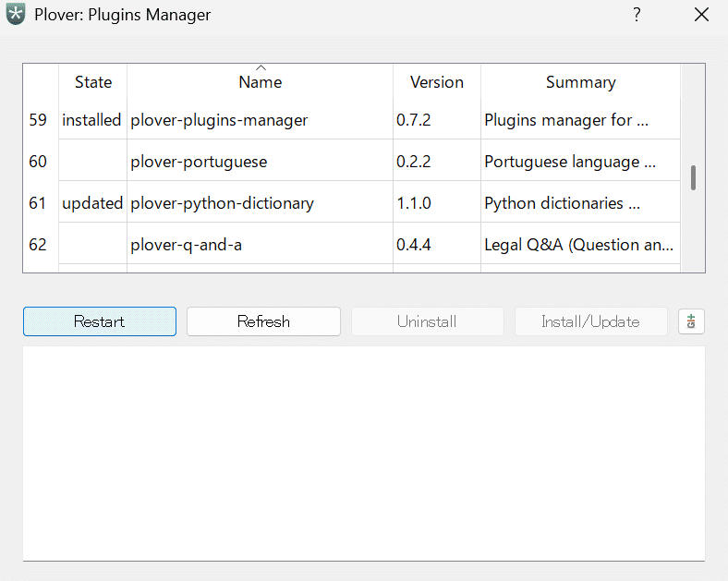Viewport: 728px width, 581px height.
Task: Click the Plover logo in title bar
Action: click(x=16, y=15)
